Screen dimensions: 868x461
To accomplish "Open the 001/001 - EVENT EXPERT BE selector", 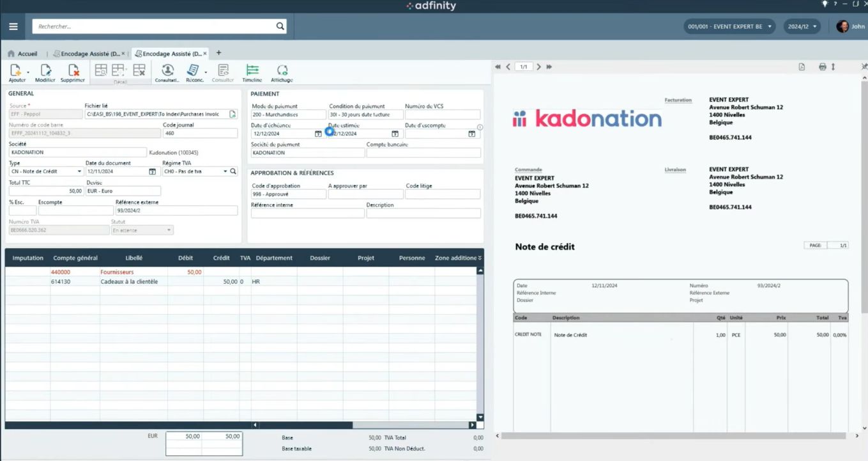I will click(x=729, y=27).
